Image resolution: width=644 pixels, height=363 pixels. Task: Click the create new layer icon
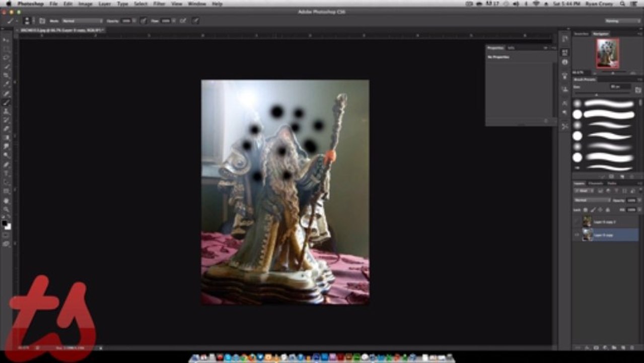[x=623, y=347]
